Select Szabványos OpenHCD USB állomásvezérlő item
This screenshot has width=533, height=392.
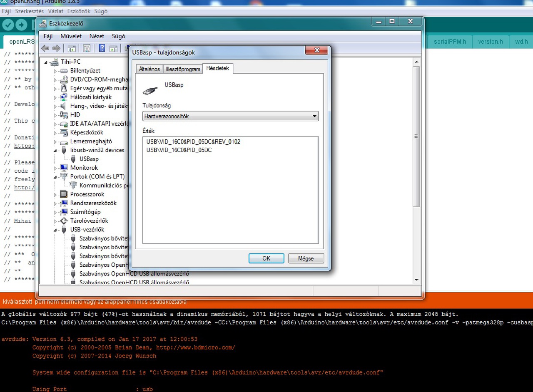coord(134,274)
